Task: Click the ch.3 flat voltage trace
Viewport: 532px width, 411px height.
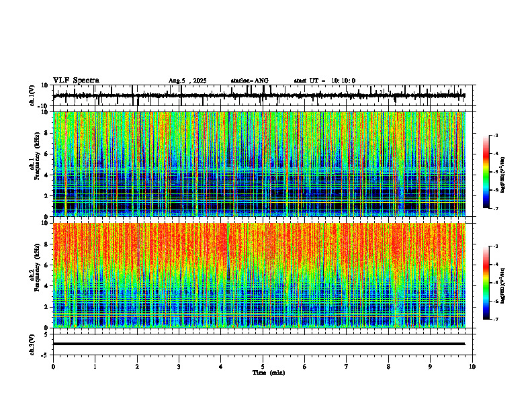Action: 259,344
